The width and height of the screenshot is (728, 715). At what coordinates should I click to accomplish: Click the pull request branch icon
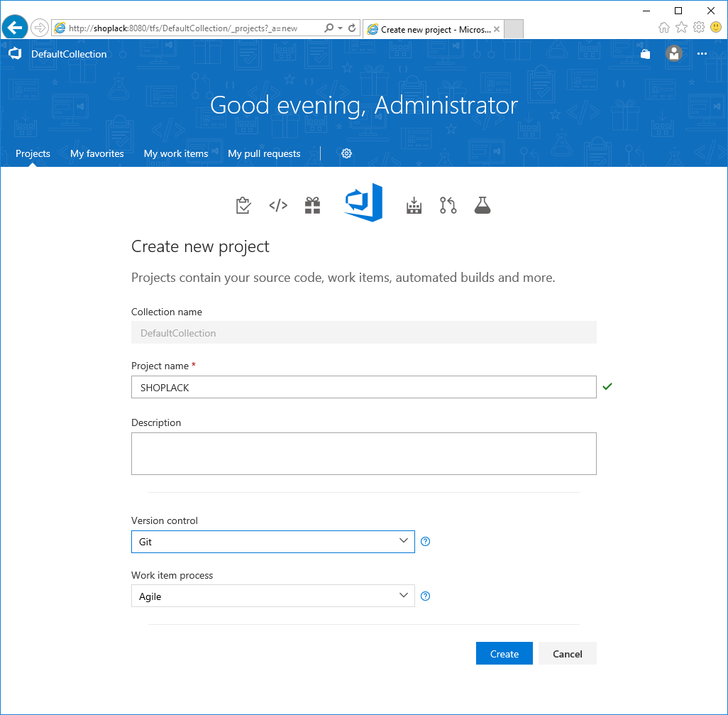click(448, 205)
